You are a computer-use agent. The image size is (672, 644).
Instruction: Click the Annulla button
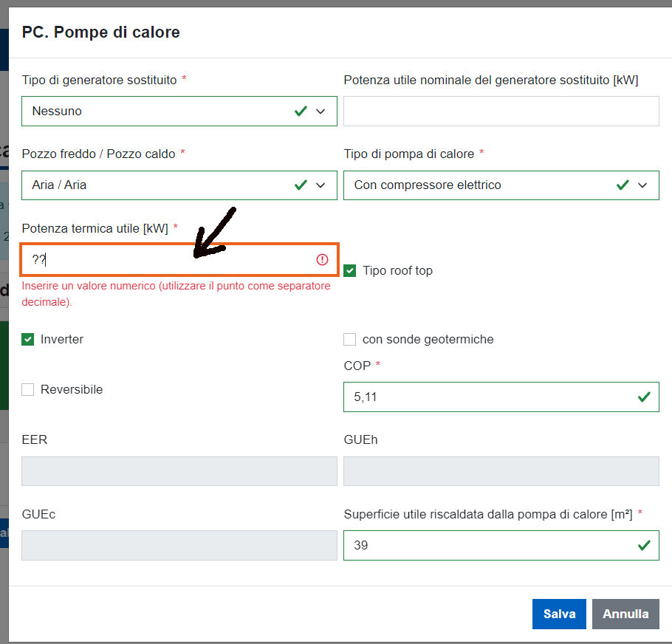tap(625, 614)
